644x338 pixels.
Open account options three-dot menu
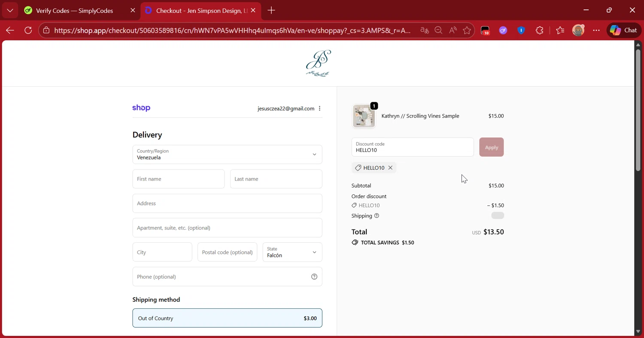pyautogui.click(x=319, y=109)
